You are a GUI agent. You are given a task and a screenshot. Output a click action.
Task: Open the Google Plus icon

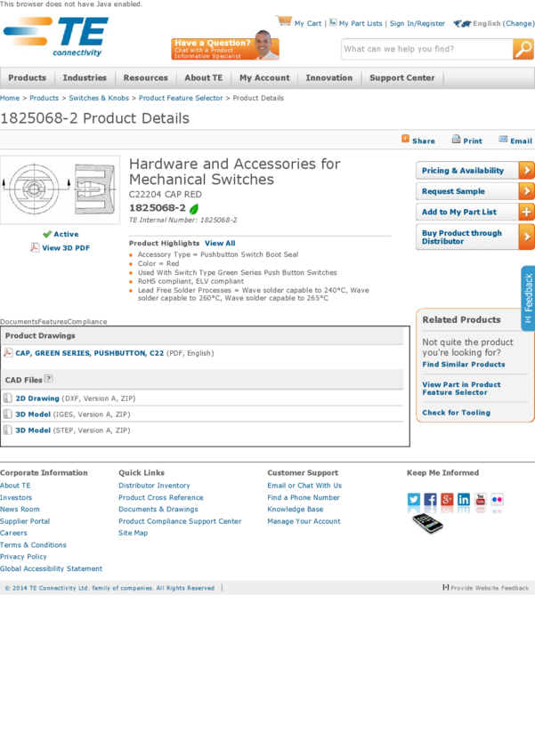[447, 500]
